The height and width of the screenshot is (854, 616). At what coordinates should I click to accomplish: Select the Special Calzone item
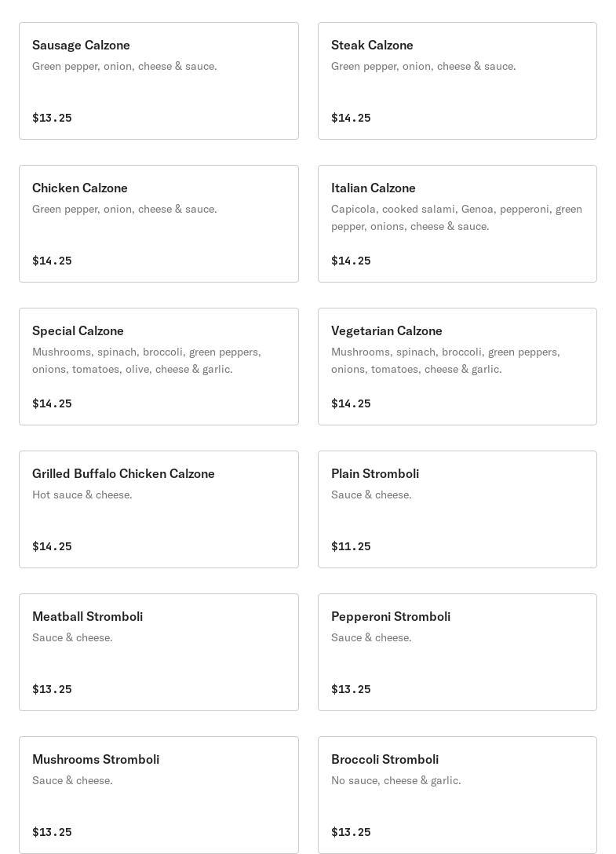click(x=159, y=367)
